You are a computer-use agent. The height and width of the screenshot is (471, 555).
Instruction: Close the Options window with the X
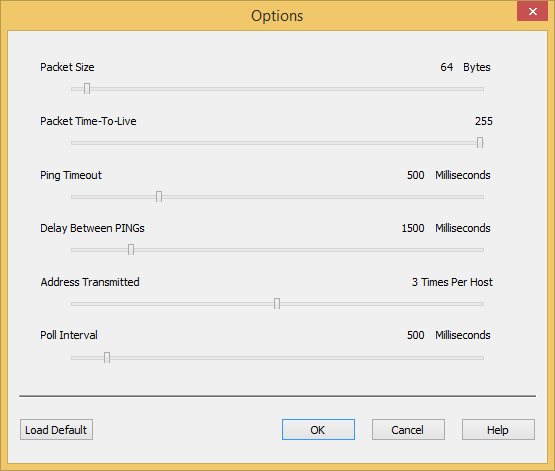[532, 11]
